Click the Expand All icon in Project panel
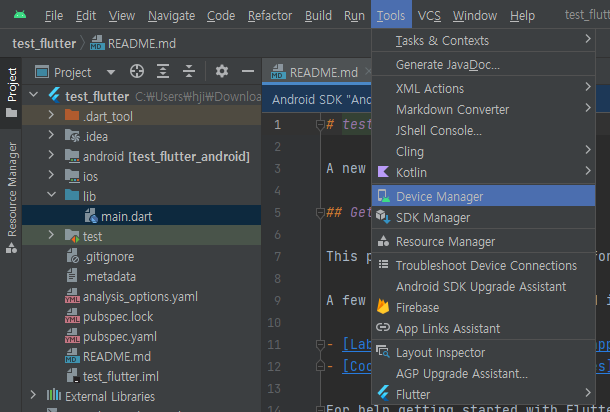The height and width of the screenshot is (412, 610). (x=163, y=72)
